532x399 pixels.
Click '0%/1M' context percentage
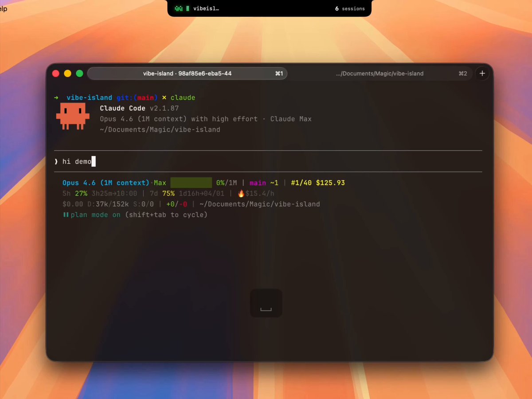tap(227, 183)
